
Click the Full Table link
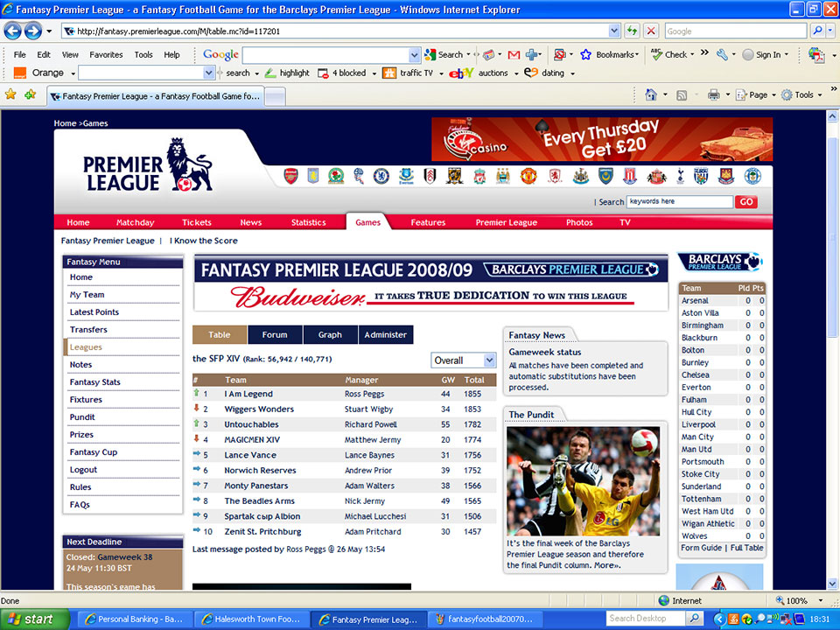[x=746, y=548]
